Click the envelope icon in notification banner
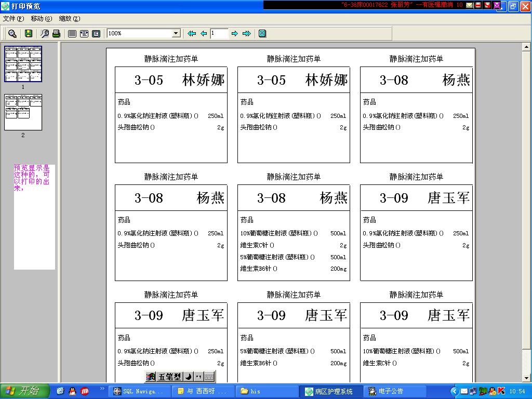The height and width of the screenshot is (399, 532). click(470, 5)
